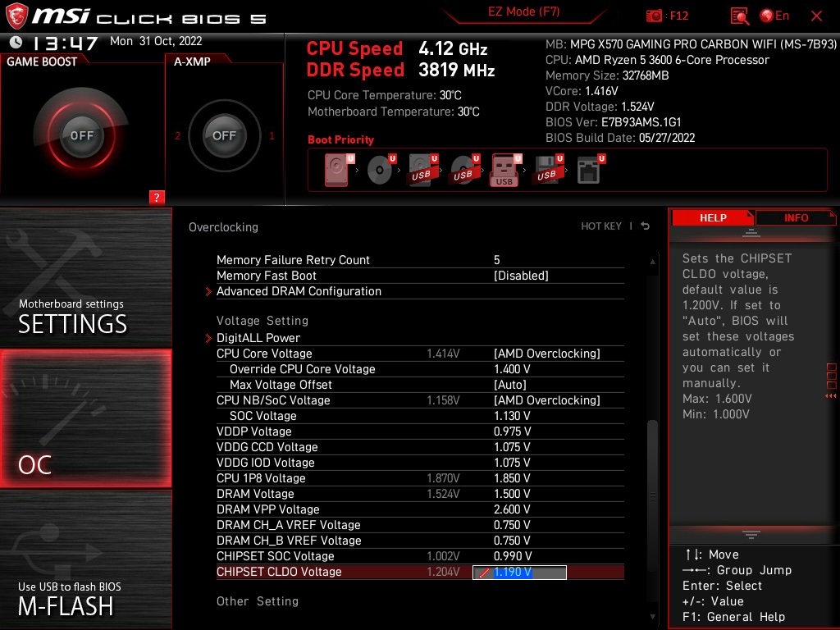Click the Overclocking page title

tap(223, 227)
